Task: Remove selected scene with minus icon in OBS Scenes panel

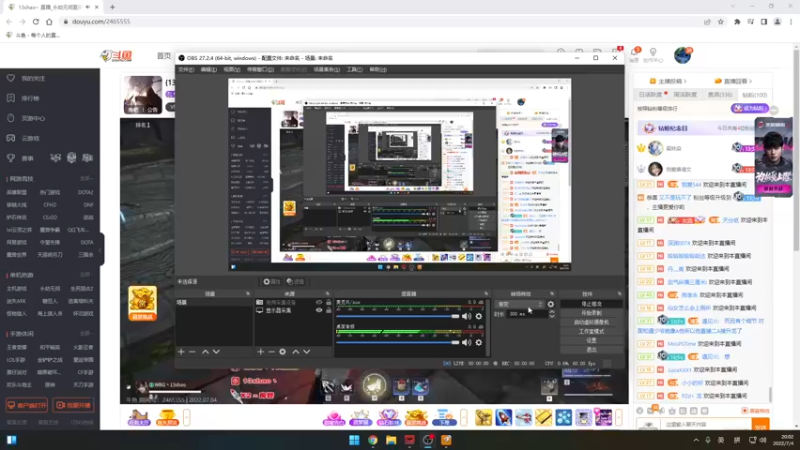Action: [x=192, y=352]
